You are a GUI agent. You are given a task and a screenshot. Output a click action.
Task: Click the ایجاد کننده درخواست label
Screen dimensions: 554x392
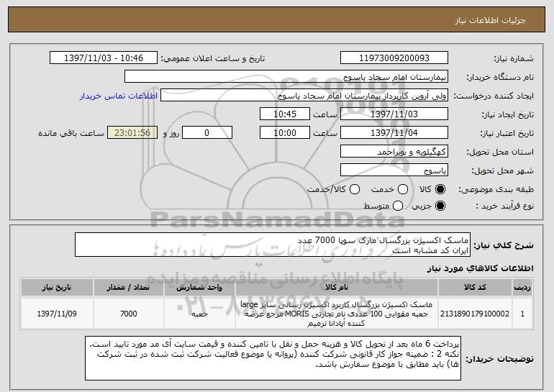click(x=494, y=96)
